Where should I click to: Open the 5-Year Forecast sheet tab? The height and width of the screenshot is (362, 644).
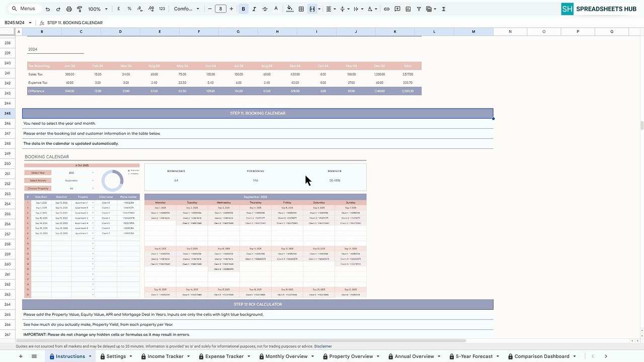point(474,356)
